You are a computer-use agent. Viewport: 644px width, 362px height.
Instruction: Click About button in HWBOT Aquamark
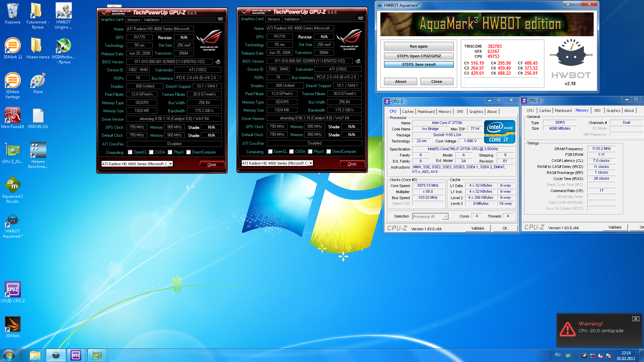point(400,81)
